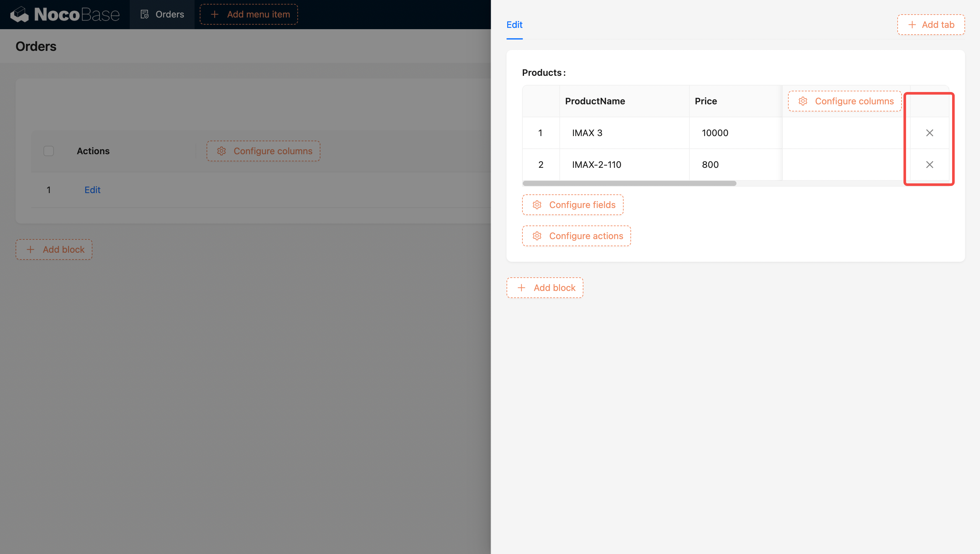The width and height of the screenshot is (980, 554).
Task: Remove the IMAX-2-110 product row
Action: 929,165
